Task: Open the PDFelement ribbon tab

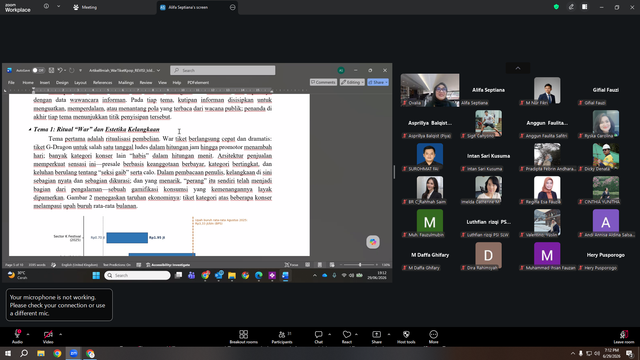Action: (x=198, y=82)
